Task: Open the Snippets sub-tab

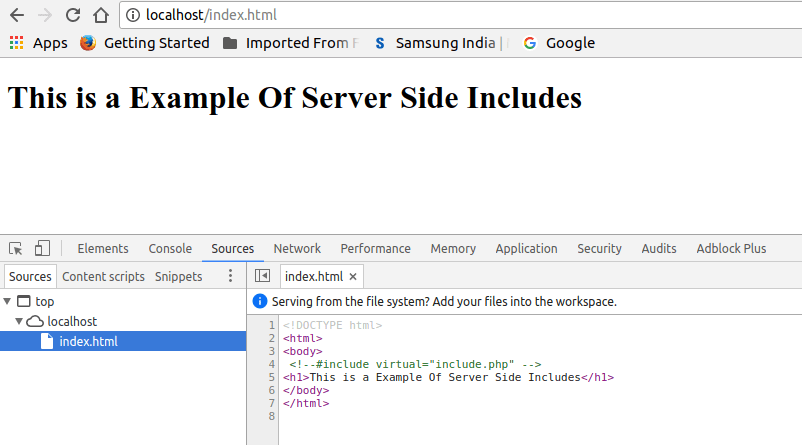Action: click(x=179, y=277)
